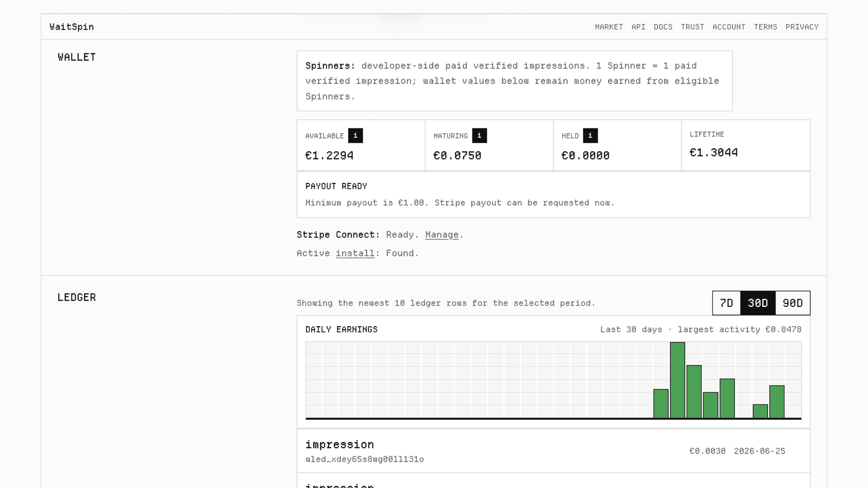The width and height of the screenshot is (868, 488).
Task: Open the TERMS page
Action: tap(765, 27)
